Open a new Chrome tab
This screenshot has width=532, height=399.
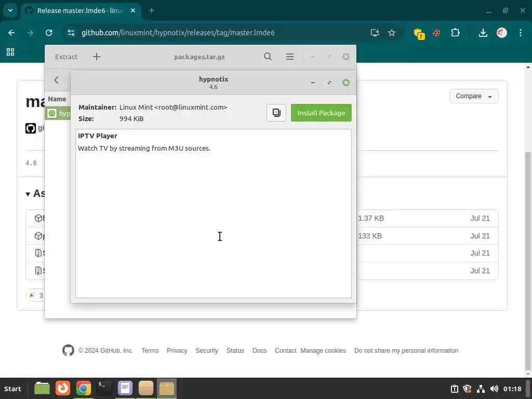(152, 10)
